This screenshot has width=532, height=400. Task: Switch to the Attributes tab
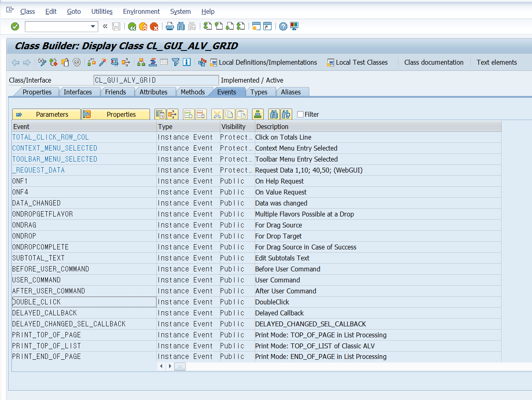coord(153,92)
